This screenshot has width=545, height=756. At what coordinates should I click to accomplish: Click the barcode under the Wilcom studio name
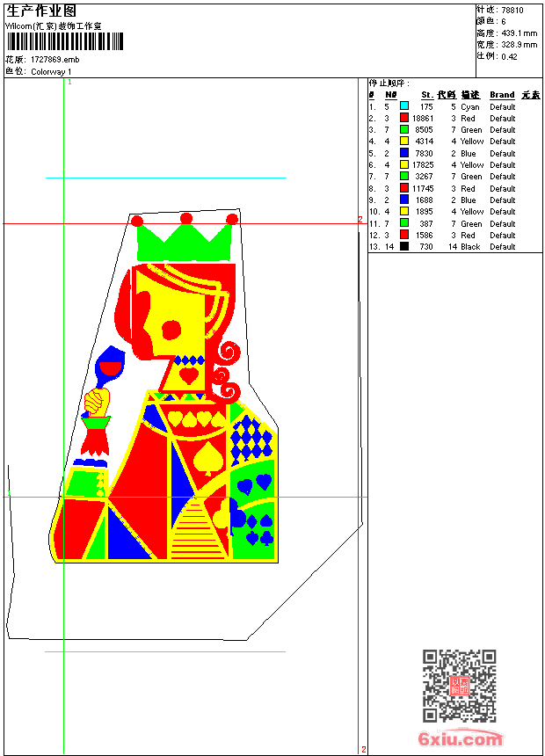click(65, 41)
